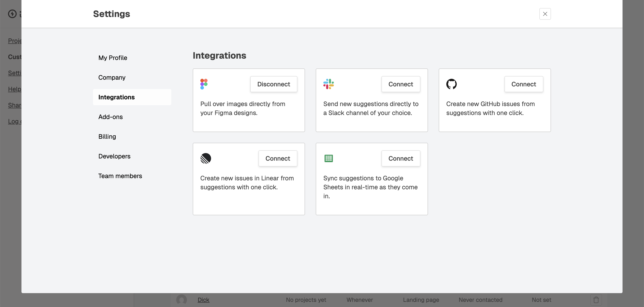This screenshot has width=644, height=307.
Task: Close the Settings dialog with X
Action: click(x=545, y=14)
